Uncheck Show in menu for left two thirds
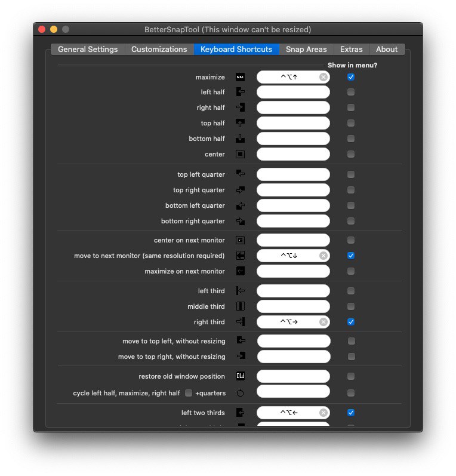This screenshot has width=456, height=476. [351, 413]
